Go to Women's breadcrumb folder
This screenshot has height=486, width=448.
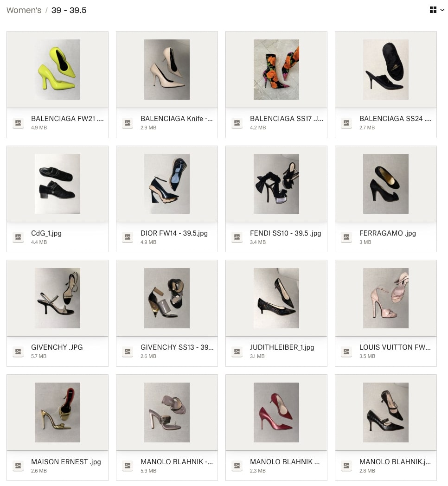coord(24,10)
